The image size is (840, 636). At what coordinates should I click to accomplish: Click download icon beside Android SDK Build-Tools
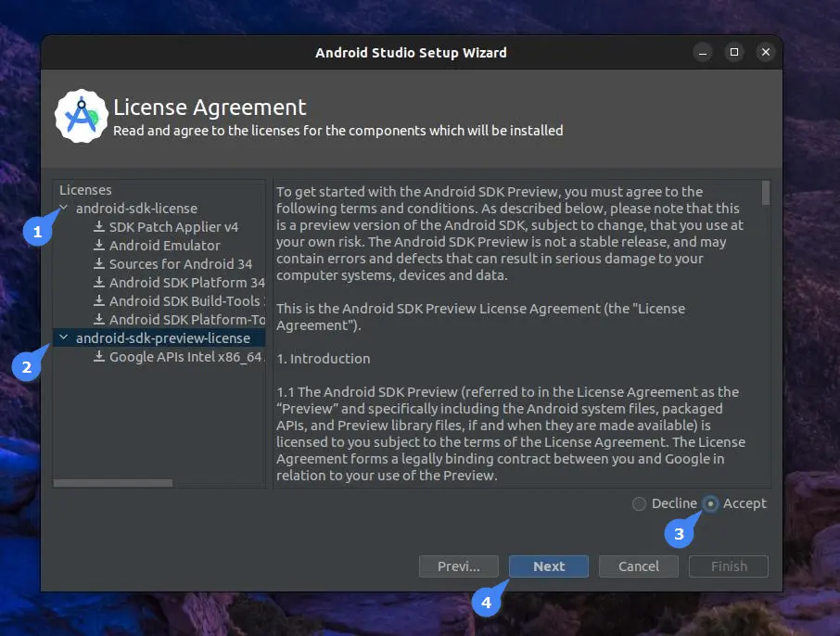pos(99,300)
